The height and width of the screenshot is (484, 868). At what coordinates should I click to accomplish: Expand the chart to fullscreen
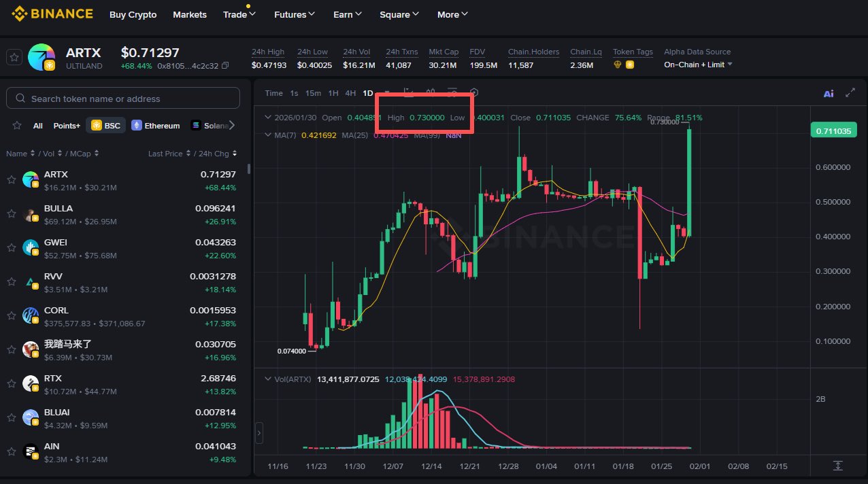click(850, 93)
